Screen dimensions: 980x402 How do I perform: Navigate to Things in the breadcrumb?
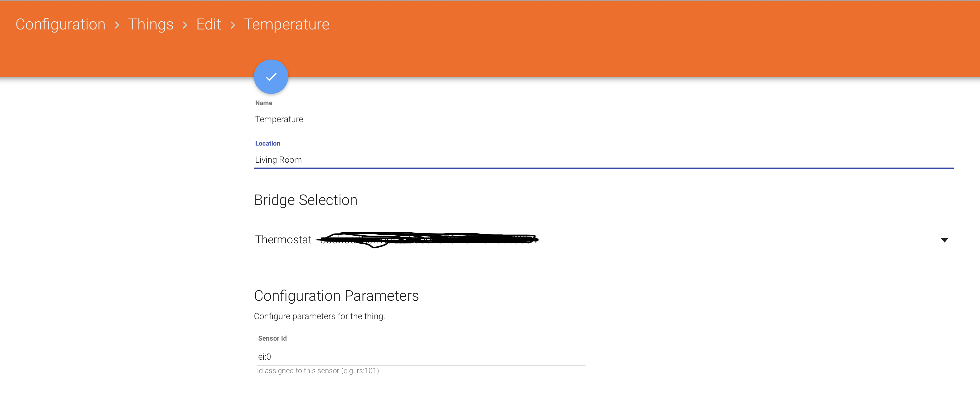[151, 24]
